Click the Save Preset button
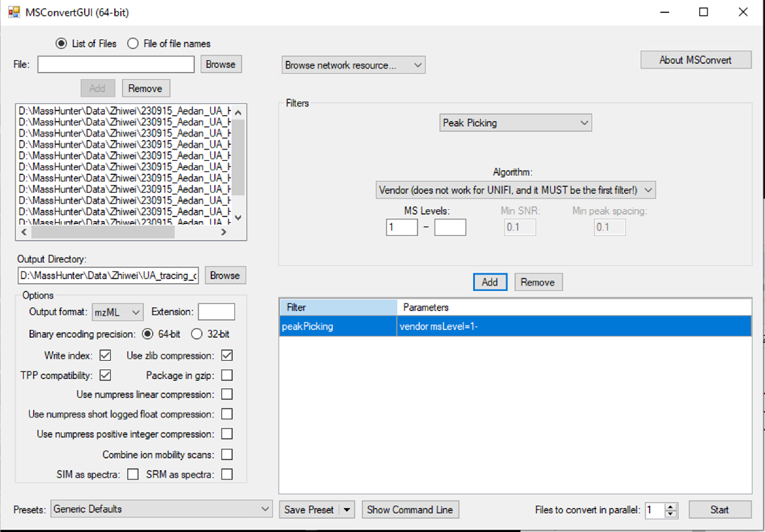This screenshot has width=765, height=532. coord(309,510)
